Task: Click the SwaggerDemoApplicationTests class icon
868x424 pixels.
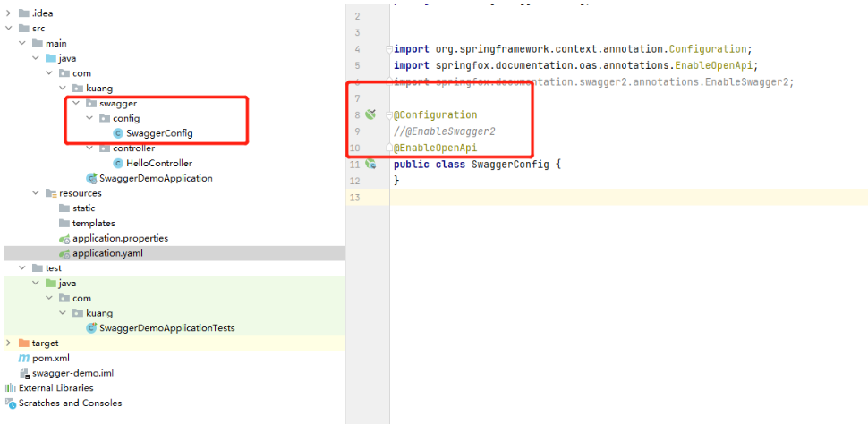Action: tap(91, 328)
